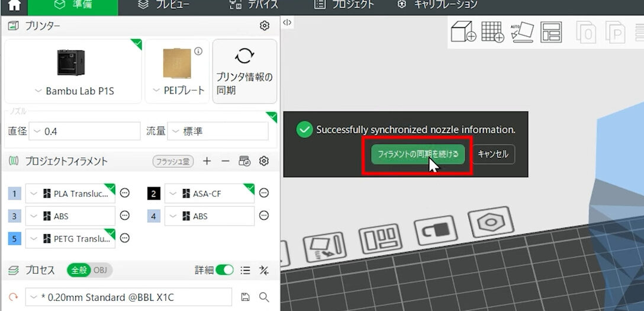Click the フラッシュ量 button
Screen dimensions: 644x311
tap(173, 162)
